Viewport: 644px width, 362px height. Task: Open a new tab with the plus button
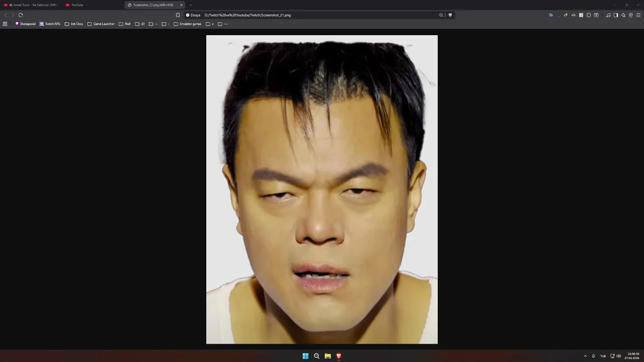coord(191,5)
